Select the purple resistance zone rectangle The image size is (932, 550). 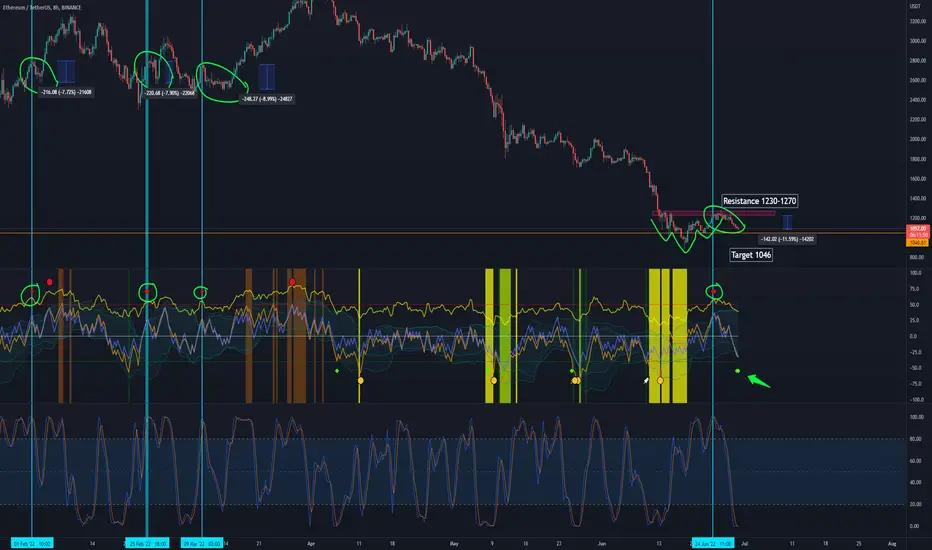[x=713, y=213]
